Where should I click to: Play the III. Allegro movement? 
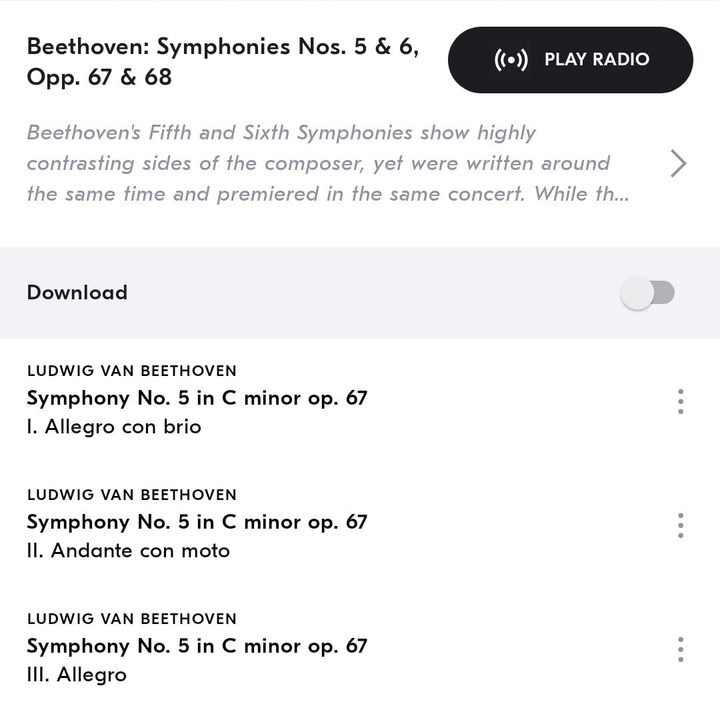click(77, 675)
